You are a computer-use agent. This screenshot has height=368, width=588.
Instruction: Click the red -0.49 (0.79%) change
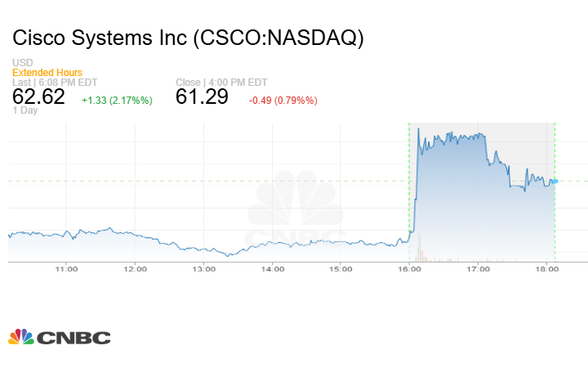tap(283, 100)
